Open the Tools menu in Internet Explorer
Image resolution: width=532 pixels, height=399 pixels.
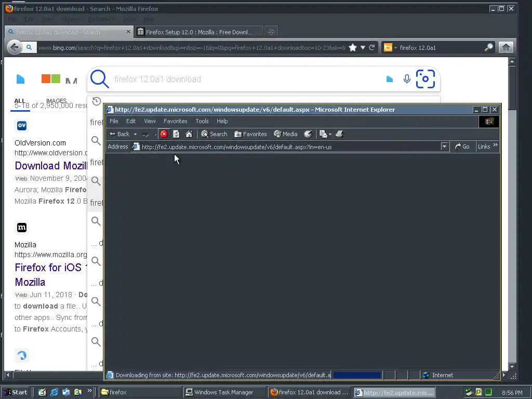[x=202, y=121]
